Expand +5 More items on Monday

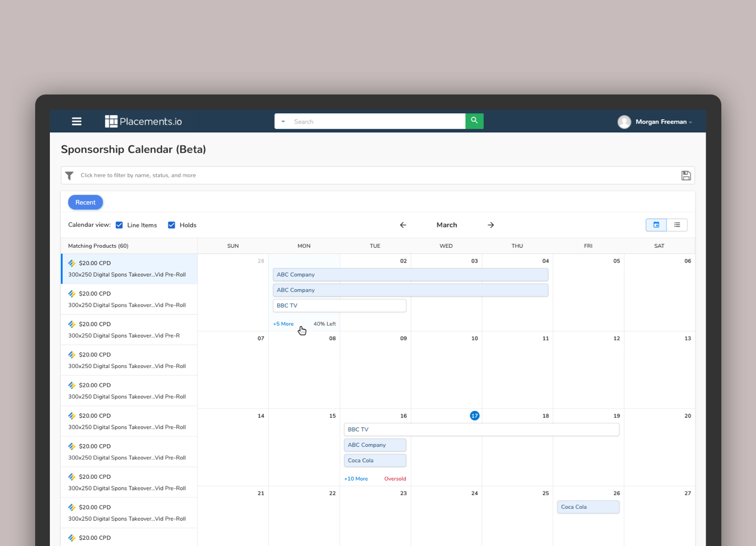283,324
